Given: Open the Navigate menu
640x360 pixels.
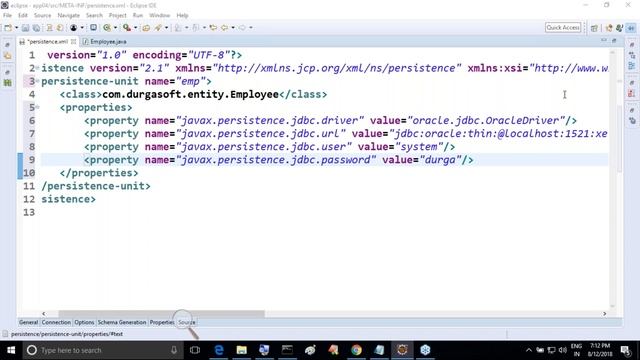Looking at the screenshot, I should [x=69, y=16].
